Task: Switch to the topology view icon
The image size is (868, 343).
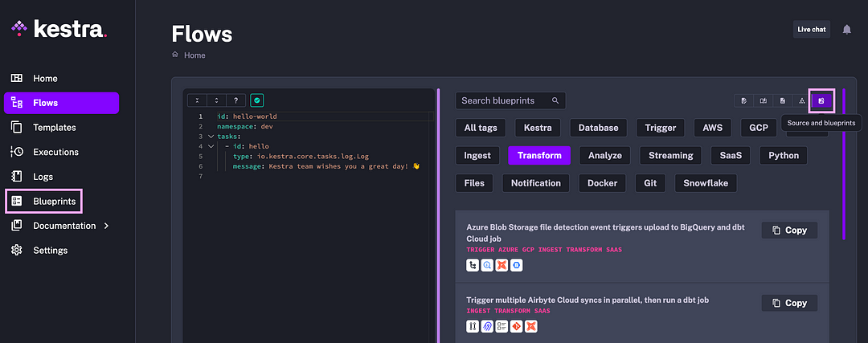Action: click(802, 100)
